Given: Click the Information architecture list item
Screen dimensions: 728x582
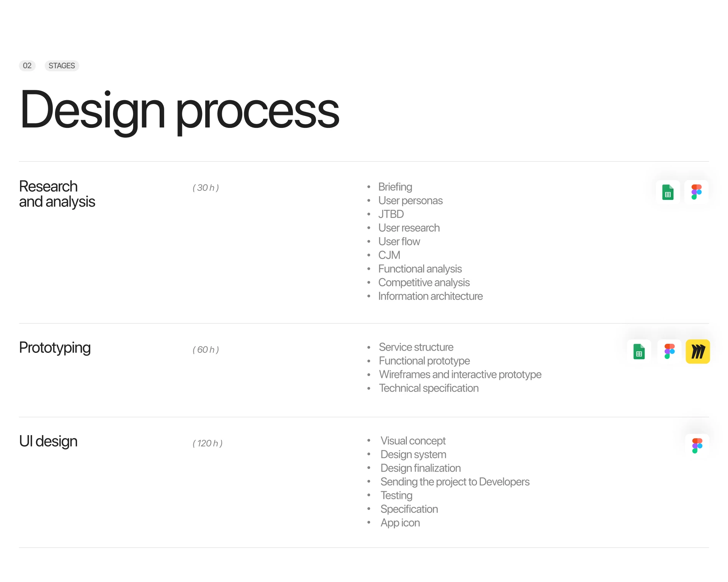Looking at the screenshot, I should click(x=430, y=296).
